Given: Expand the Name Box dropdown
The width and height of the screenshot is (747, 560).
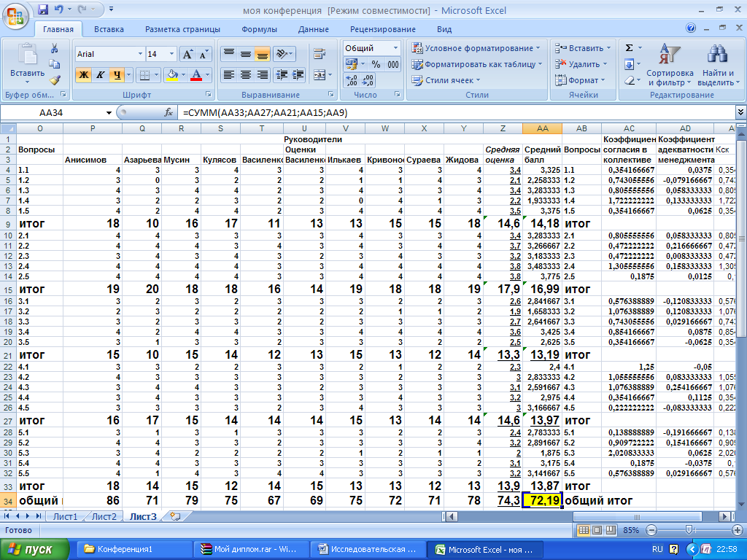Looking at the screenshot, I should click(109, 113).
